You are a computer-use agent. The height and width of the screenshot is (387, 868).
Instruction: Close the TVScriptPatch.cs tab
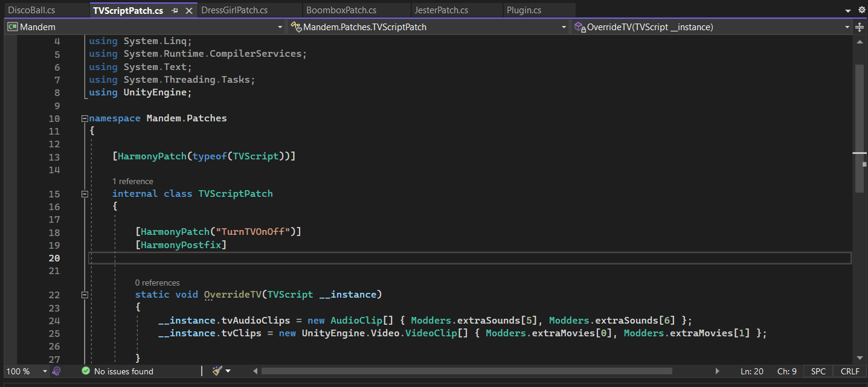tap(189, 11)
